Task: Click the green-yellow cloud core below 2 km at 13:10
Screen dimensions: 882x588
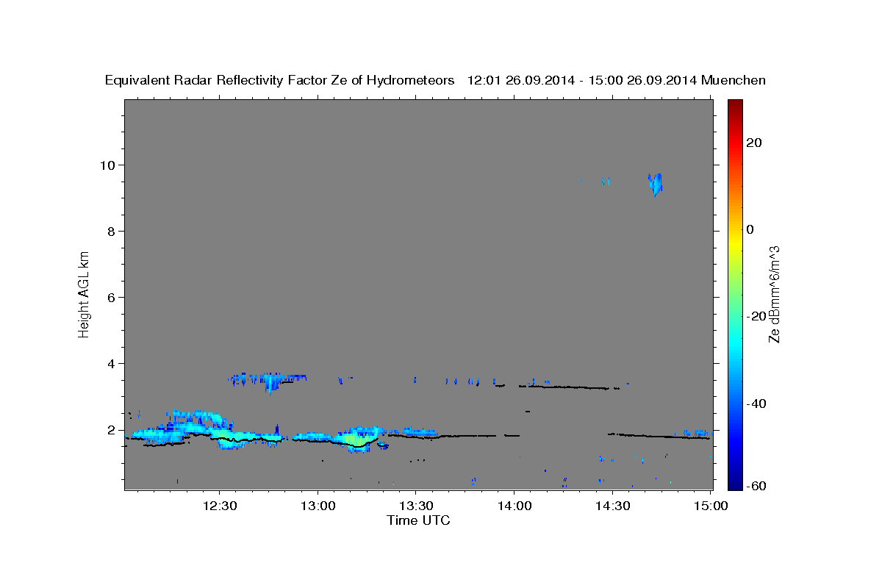Action: click(x=354, y=439)
